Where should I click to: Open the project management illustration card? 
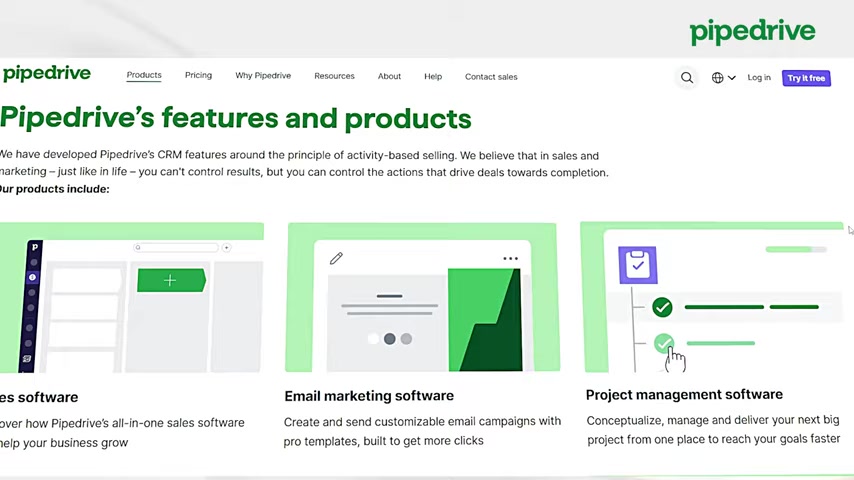712,297
